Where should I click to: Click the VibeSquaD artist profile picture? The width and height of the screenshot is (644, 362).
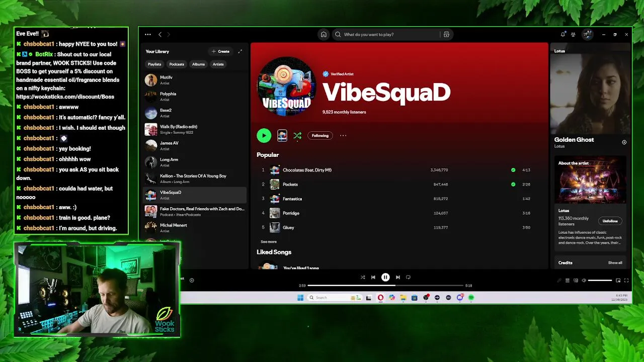[x=286, y=86]
